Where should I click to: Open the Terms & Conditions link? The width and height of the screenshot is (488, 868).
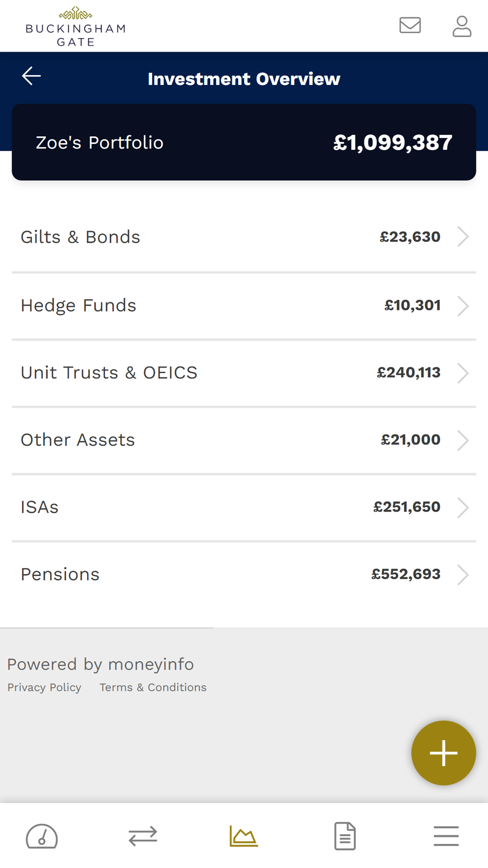pyautogui.click(x=153, y=687)
